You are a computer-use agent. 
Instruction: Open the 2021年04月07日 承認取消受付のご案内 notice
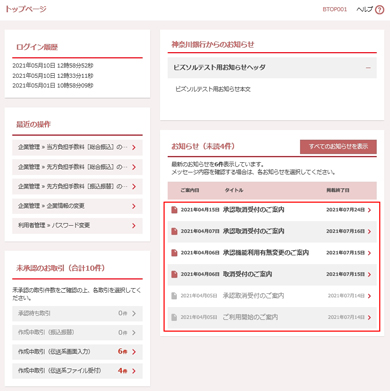[x=272, y=231]
